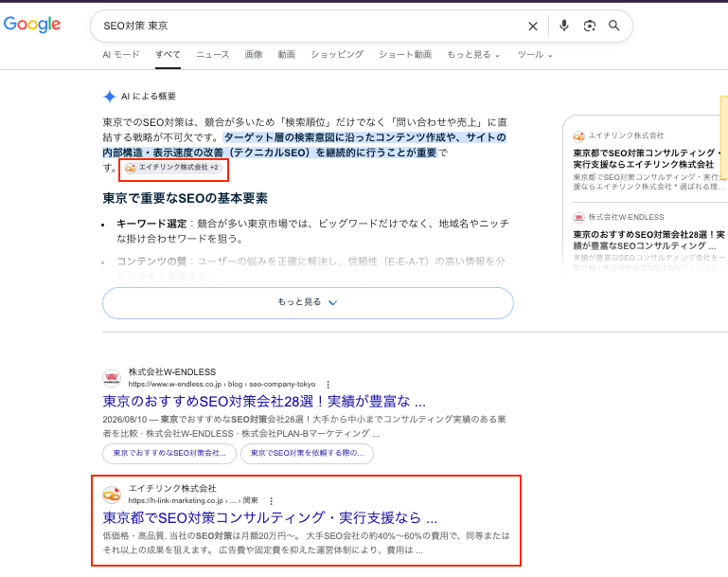Screen dimensions: 728x577
Task: Click 株式会社W-ENDLESS name in side card
Action: point(627,217)
